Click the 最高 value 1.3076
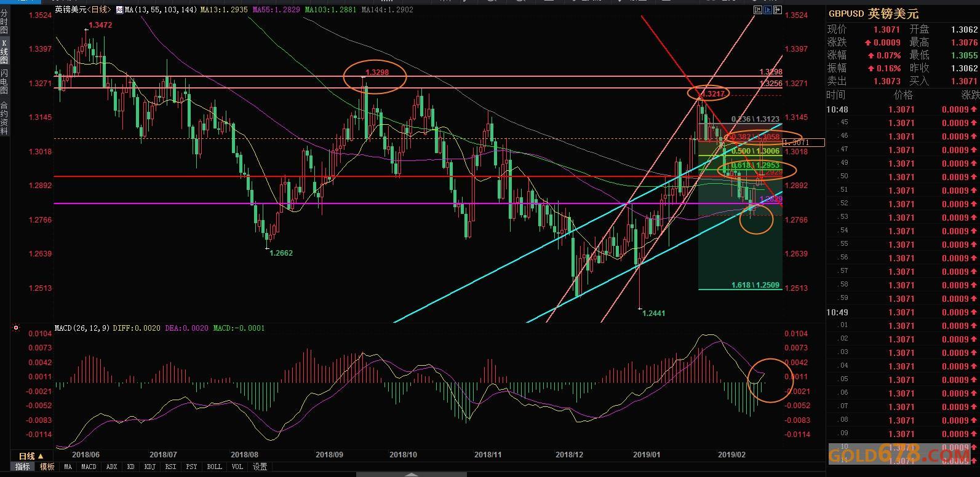The height and width of the screenshot is (477, 980). (964, 42)
